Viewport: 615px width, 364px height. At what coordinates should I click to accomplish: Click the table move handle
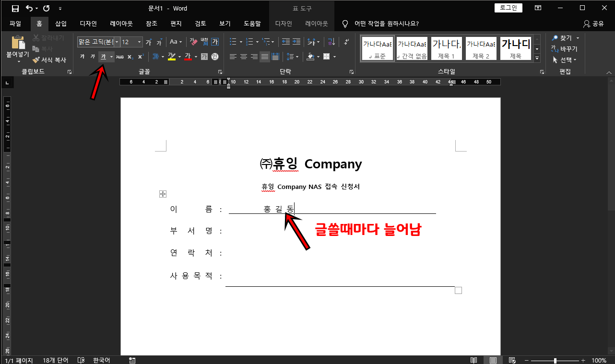pyautogui.click(x=163, y=194)
